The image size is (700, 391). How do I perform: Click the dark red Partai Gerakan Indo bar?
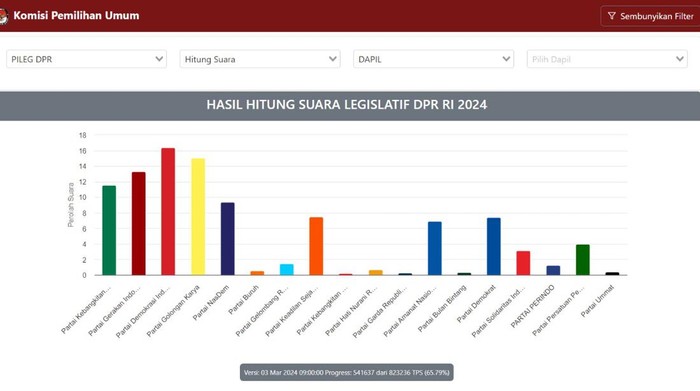[138, 224]
